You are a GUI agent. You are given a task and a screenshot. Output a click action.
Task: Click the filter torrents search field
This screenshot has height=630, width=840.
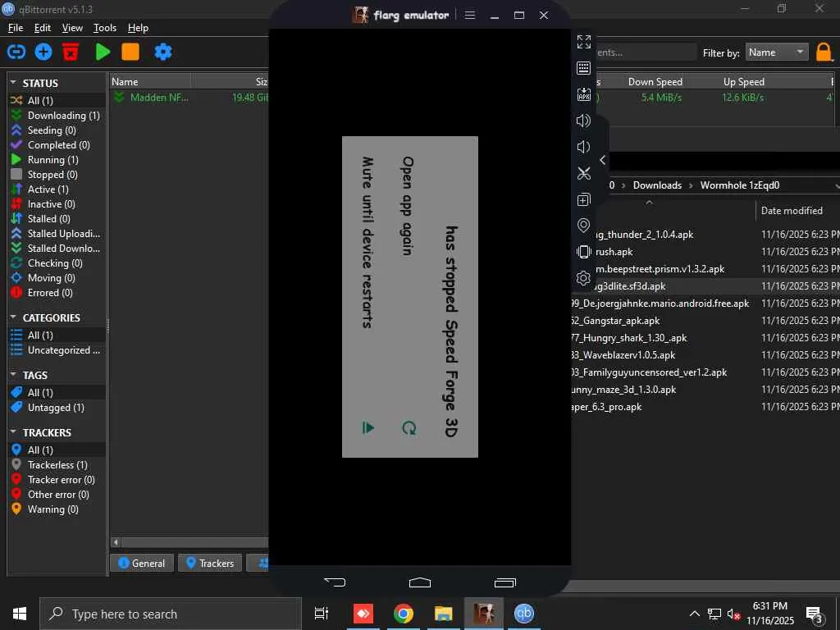tap(646, 52)
